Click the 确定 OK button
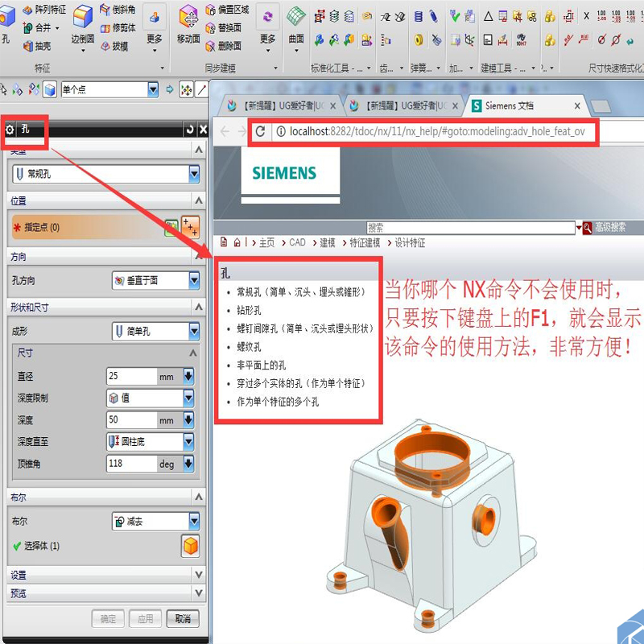The width and height of the screenshot is (644, 644). tap(108, 618)
